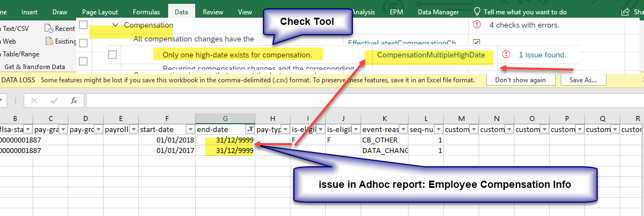Image resolution: width=644 pixels, height=216 pixels.
Task: Open the Analysis tab
Action: pos(363,12)
